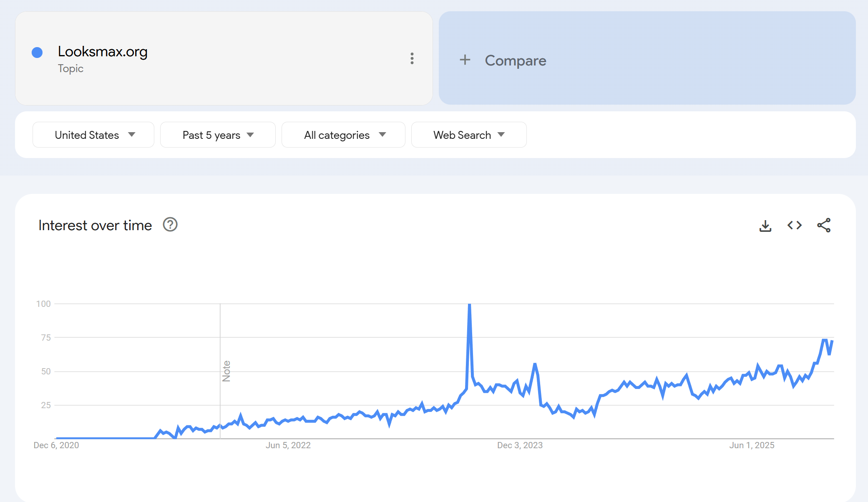Image resolution: width=868 pixels, height=502 pixels.
Task: Expand the All categories dropdown
Action: [x=343, y=135]
